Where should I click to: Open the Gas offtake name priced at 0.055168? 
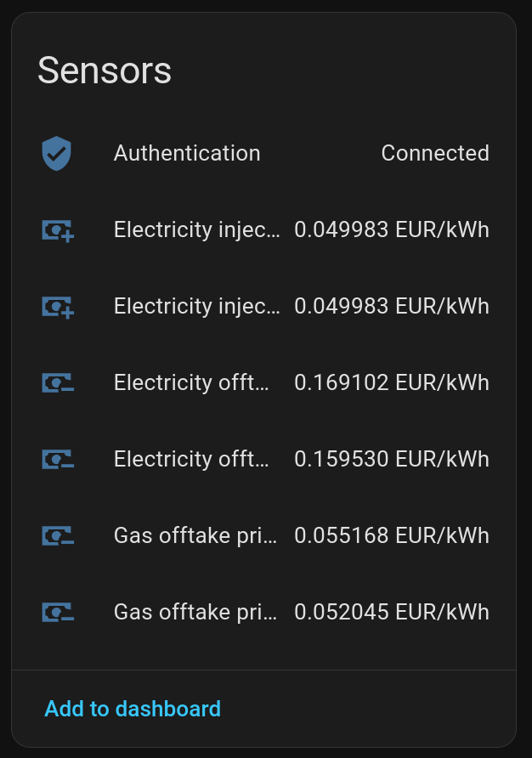click(x=195, y=536)
